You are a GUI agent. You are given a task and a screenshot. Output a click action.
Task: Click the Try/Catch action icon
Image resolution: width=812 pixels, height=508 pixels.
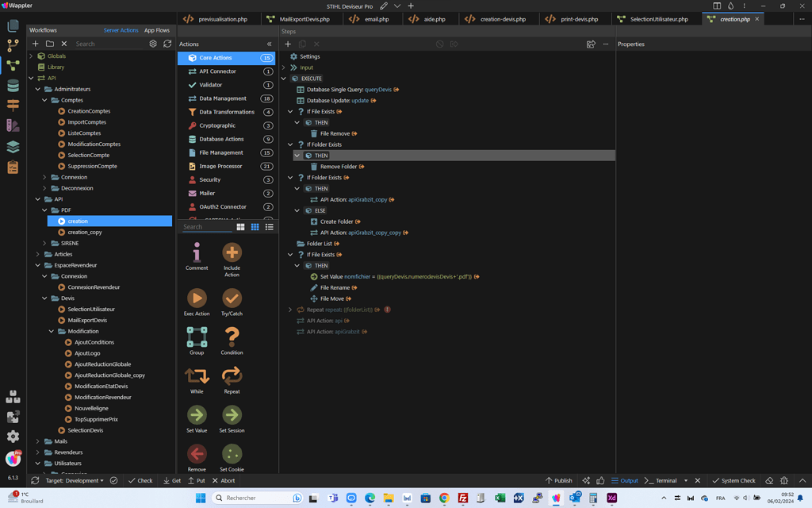click(232, 298)
